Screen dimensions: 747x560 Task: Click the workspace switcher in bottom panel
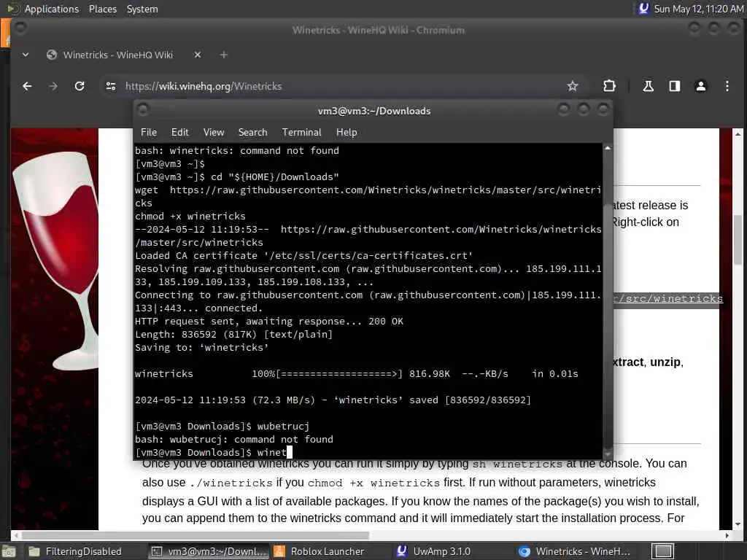point(662,551)
